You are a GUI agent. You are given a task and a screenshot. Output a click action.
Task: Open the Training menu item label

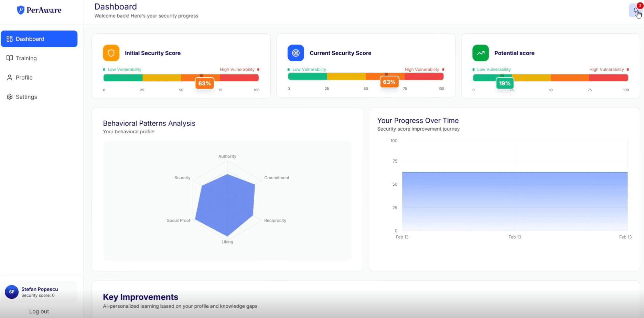pos(26,58)
